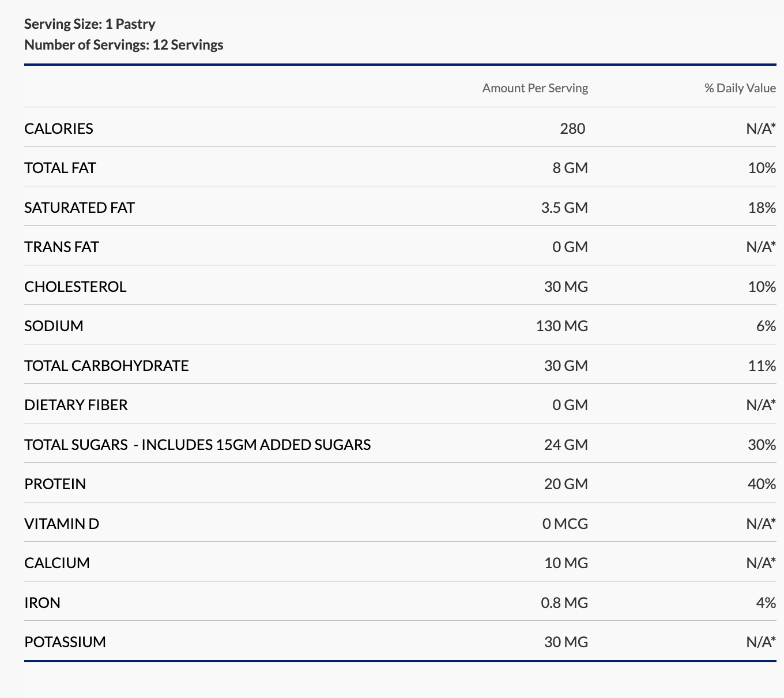This screenshot has height=698, width=784.
Task: Click the 280 calories value
Action: (x=572, y=129)
